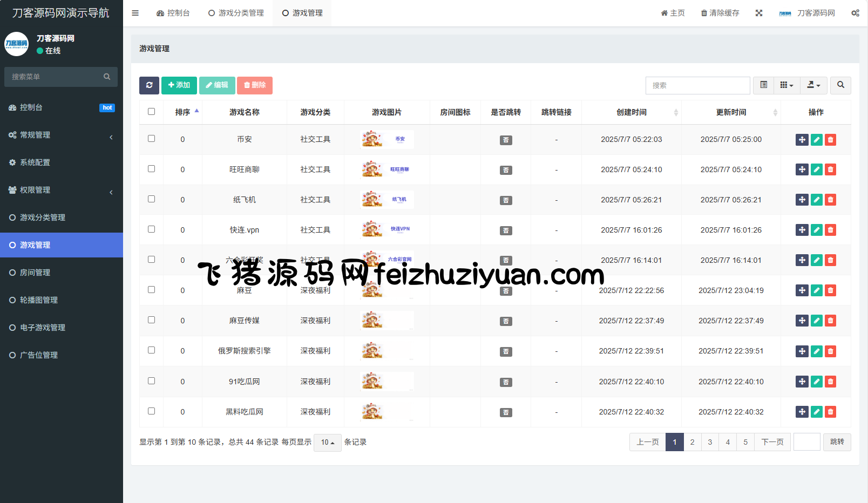Click the red delete icon for 币安 row
Viewport: 868px width, 503px height.
831,140
